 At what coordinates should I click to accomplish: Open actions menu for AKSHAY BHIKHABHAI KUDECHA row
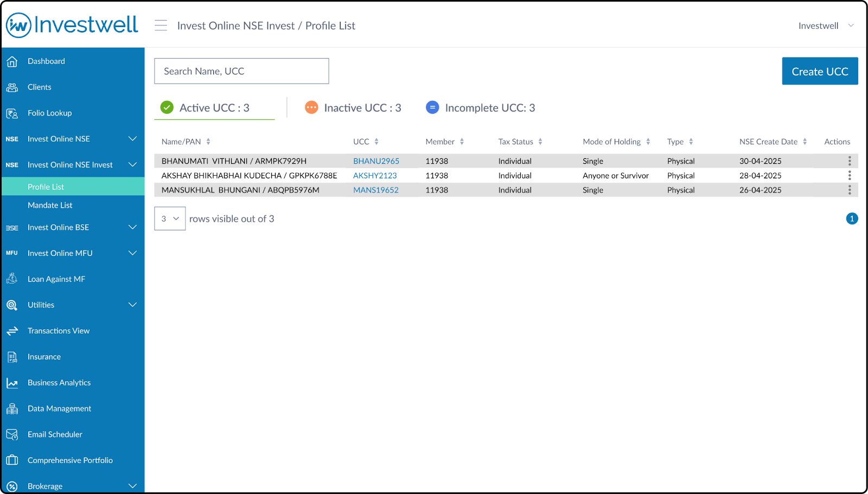[850, 176]
